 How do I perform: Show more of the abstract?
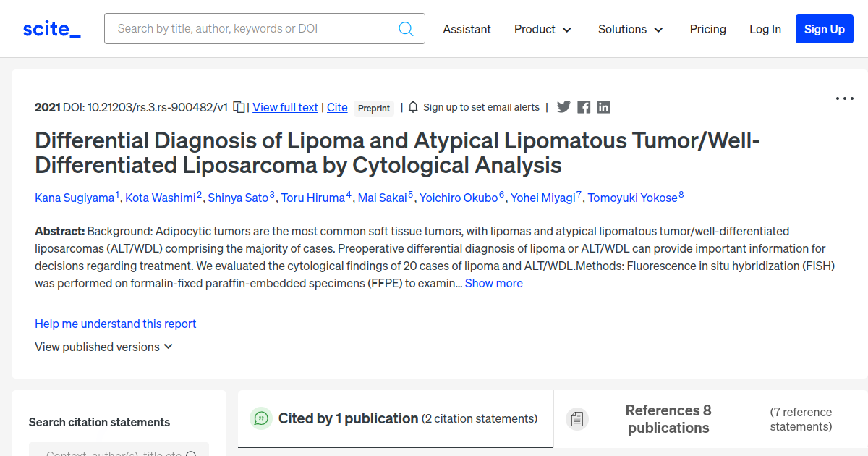[x=493, y=283]
